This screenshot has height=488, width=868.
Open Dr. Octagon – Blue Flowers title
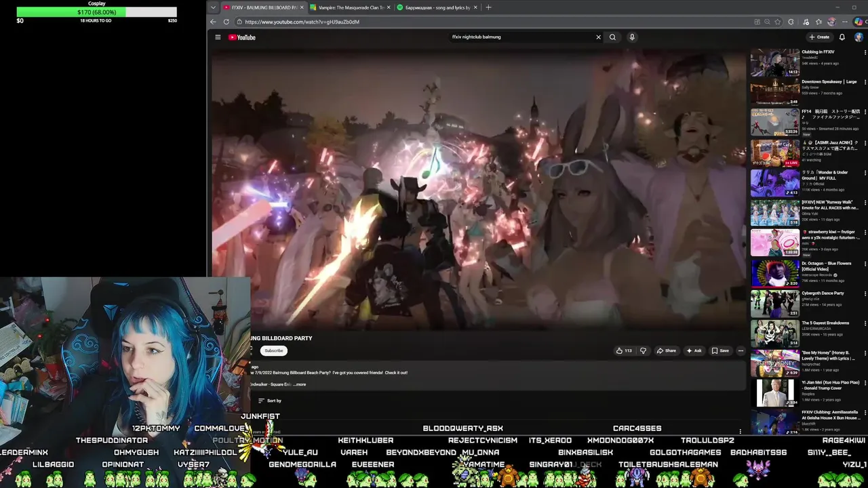pyautogui.click(x=826, y=266)
